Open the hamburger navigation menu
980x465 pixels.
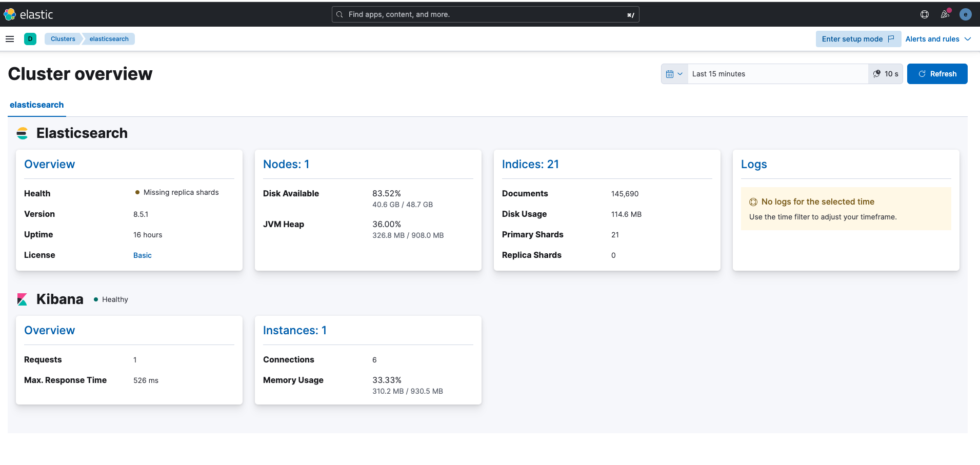tap(10, 39)
